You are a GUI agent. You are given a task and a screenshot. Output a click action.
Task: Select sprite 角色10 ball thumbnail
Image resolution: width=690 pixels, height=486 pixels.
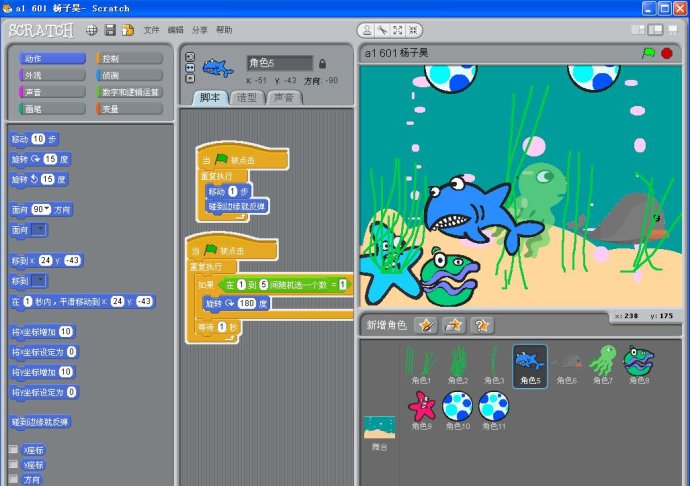458,411
